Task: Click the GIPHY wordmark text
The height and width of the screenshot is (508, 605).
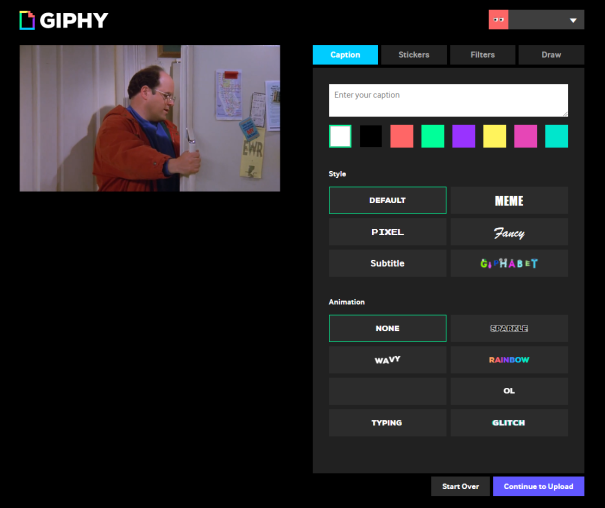Action: (74, 20)
